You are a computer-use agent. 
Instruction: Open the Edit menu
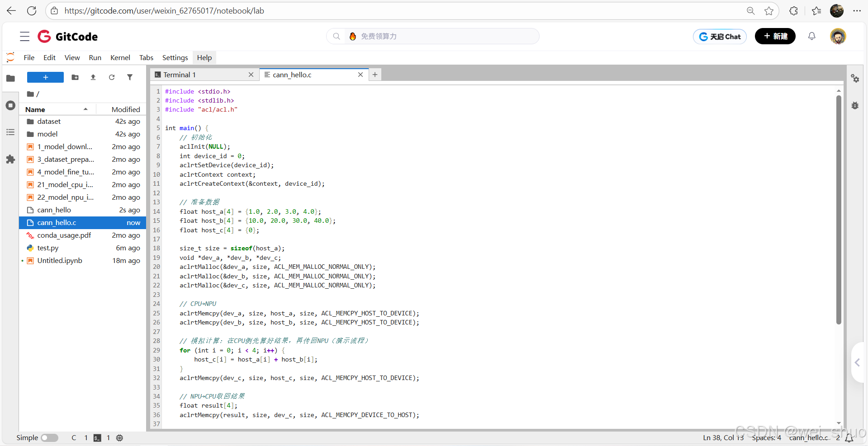coord(49,57)
